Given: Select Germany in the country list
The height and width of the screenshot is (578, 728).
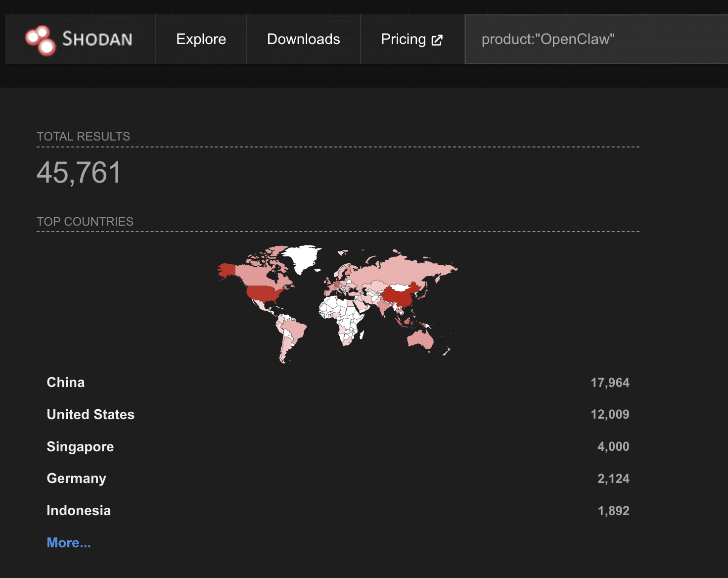Looking at the screenshot, I should [x=76, y=479].
